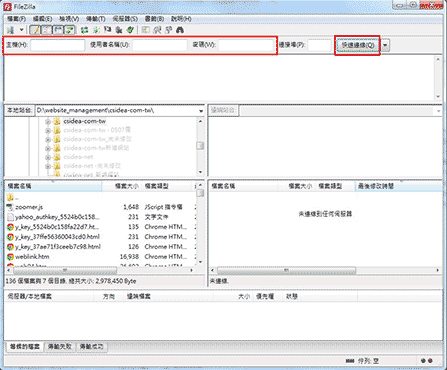Sort local files by filename column

point(53,186)
